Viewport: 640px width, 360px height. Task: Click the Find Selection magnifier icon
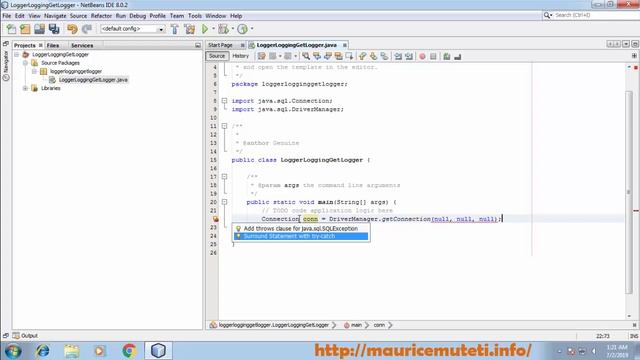[306, 56]
